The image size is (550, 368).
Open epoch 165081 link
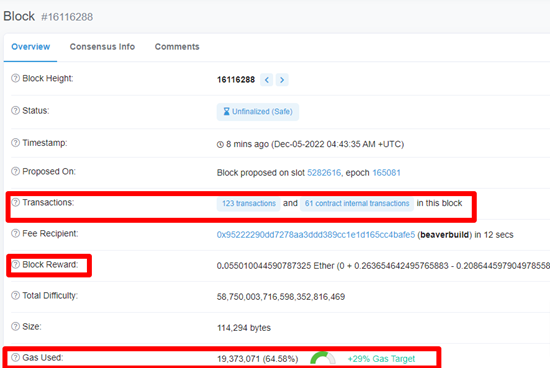(x=386, y=173)
